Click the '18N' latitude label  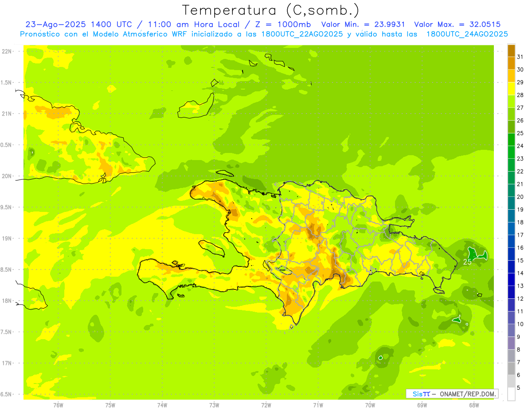pyautogui.click(x=7, y=301)
